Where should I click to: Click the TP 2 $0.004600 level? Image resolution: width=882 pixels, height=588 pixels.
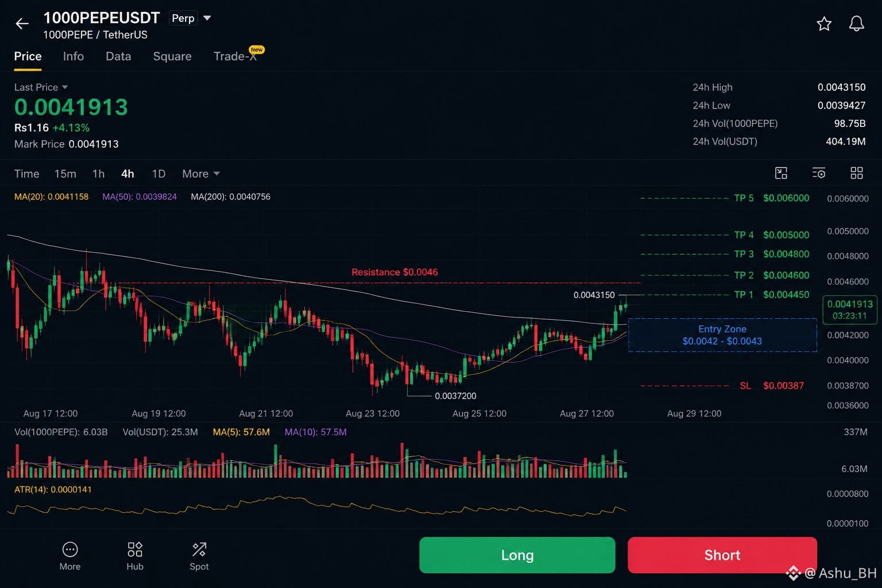pyautogui.click(x=772, y=275)
